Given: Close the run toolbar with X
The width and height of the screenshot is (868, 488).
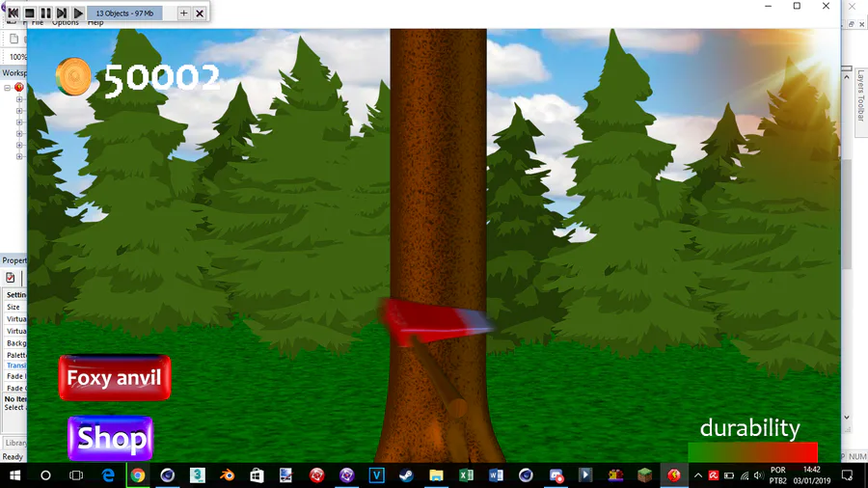Looking at the screenshot, I should [200, 13].
